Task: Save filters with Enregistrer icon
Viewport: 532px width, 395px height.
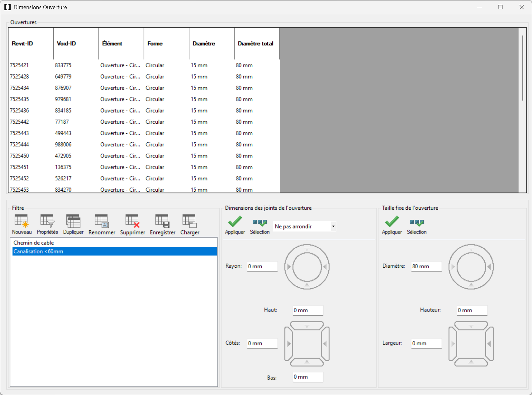Action: click(x=162, y=225)
